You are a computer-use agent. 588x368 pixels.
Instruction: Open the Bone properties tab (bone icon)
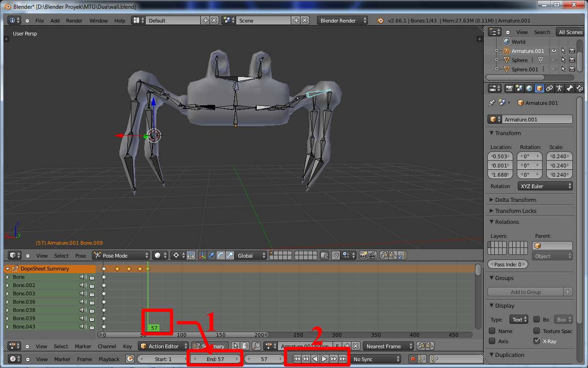(570, 88)
